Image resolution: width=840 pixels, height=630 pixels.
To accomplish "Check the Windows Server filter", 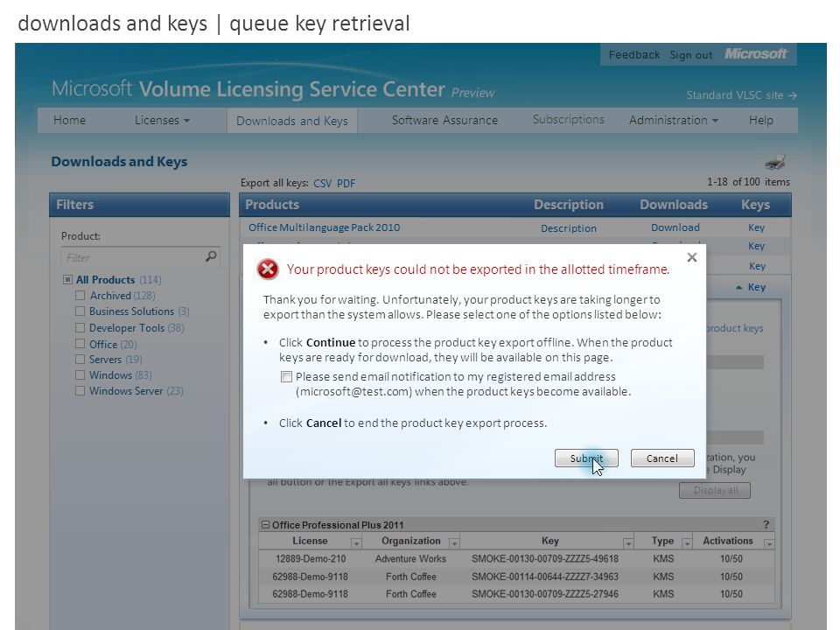I will 80,391.
